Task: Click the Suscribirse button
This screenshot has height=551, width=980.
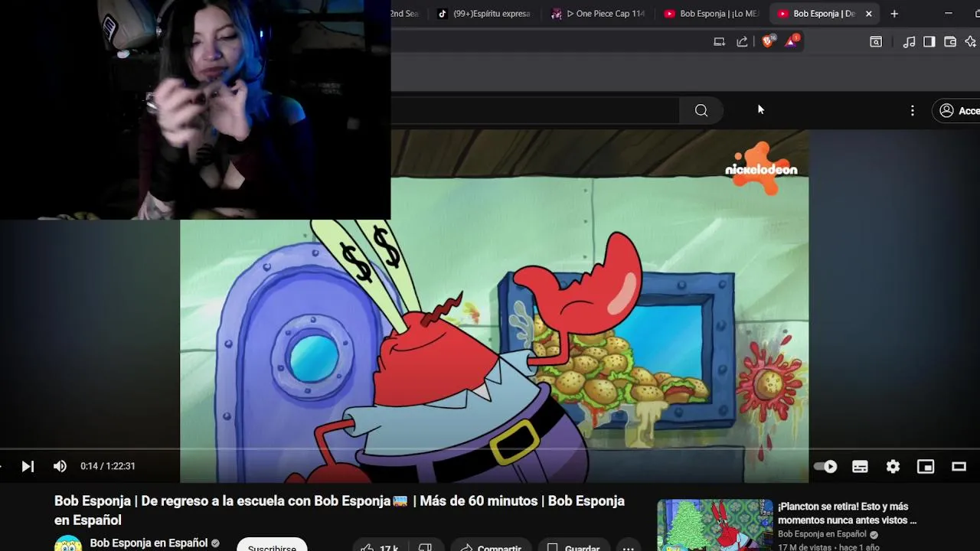Action: click(272, 547)
